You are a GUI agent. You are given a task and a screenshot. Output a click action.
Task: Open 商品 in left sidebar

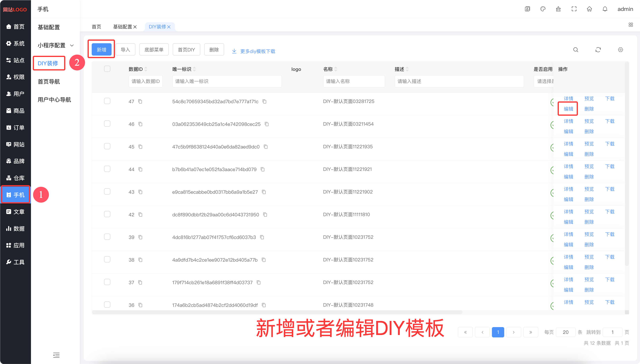pyautogui.click(x=15, y=111)
